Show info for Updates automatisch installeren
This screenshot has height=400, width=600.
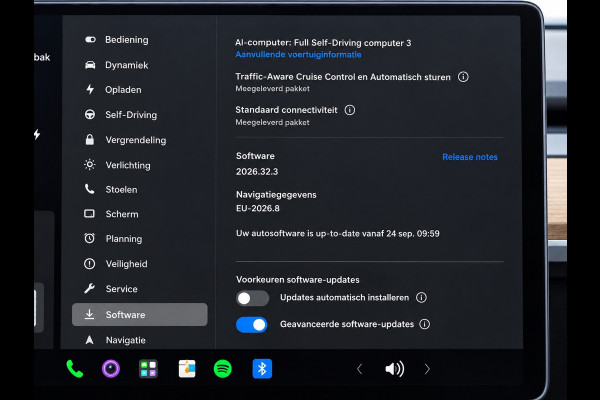(421, 297)
